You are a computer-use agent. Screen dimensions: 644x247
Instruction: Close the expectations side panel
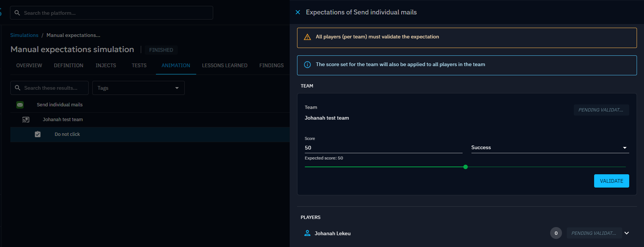(298, 12)
